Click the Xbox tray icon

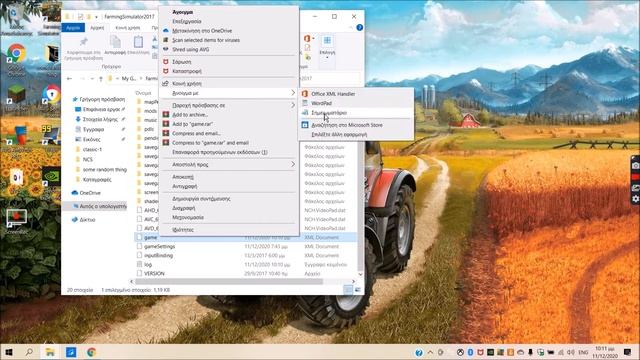(x=460, y=352)
